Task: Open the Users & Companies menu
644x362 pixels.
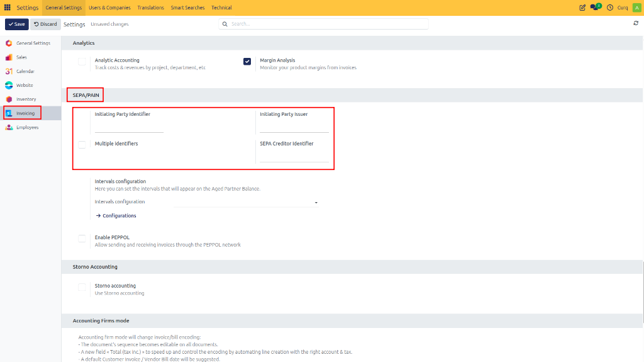Action: (109, 8)
